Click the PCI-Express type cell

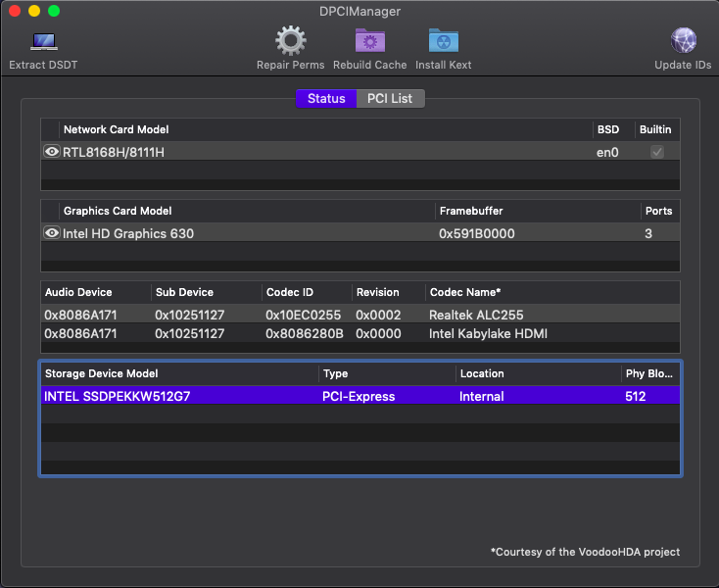tap(359, 396)
